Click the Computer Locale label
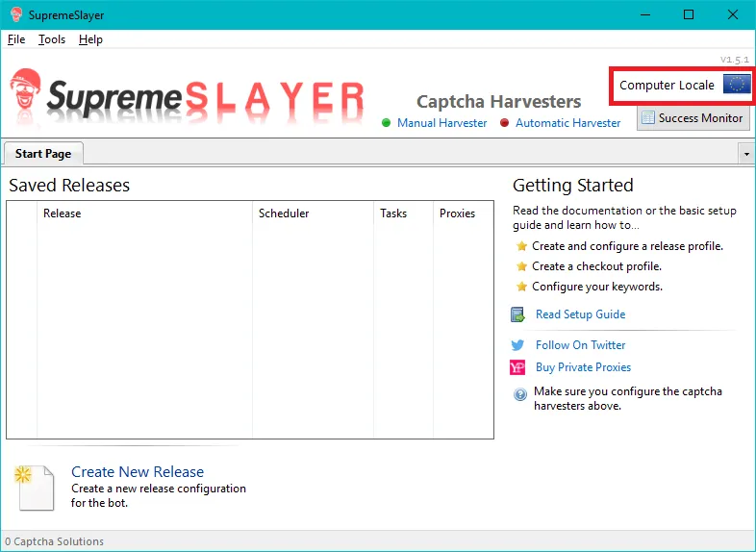Viewport: 756px width, 552px height. (667, 85)
